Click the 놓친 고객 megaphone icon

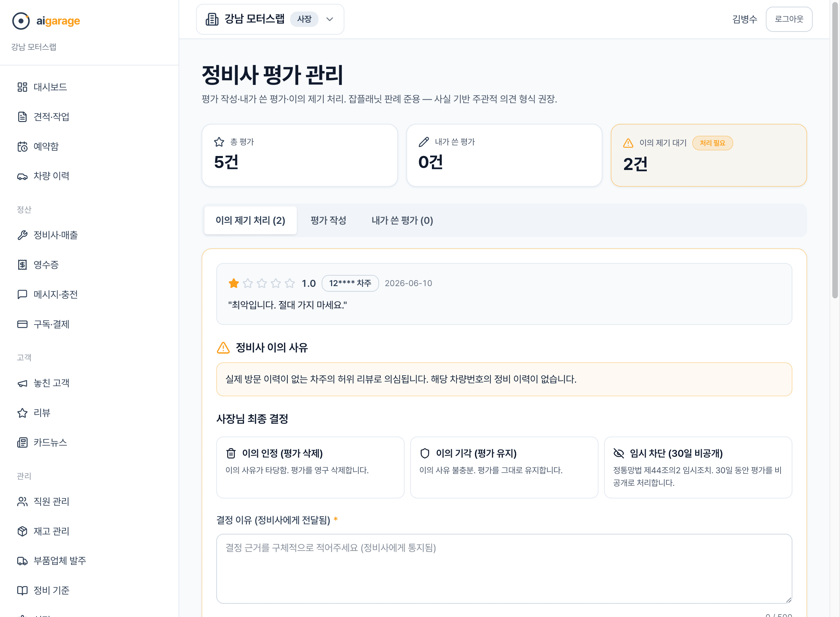tap(22, 383)
